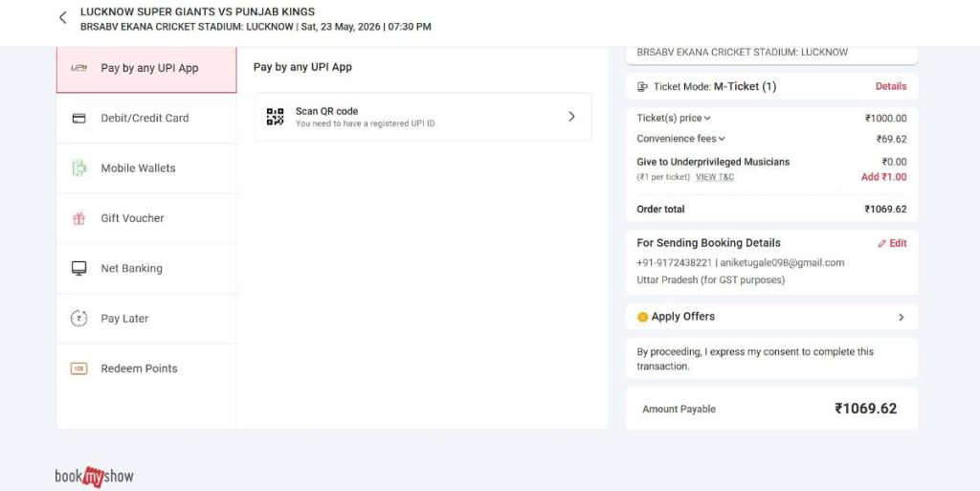Click the 'For Sending Booking Details' heading
The width and height of the screenshot is (980, 491).
coord(709,243)
